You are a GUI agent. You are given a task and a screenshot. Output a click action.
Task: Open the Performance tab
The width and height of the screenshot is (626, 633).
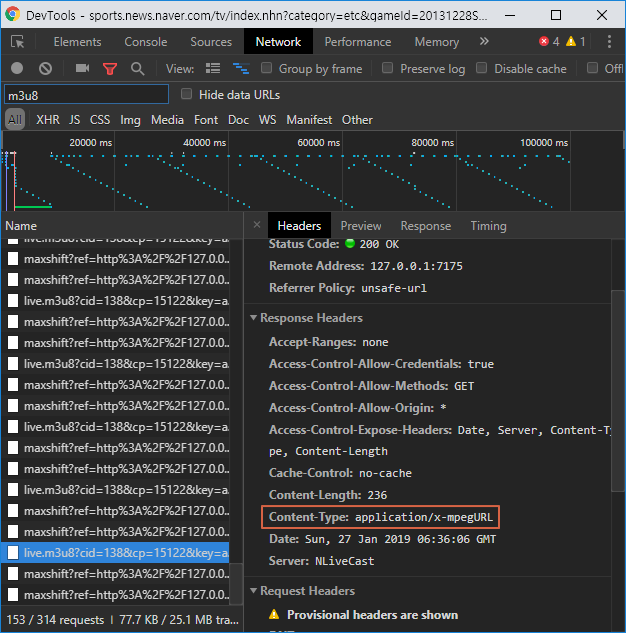(358, 42)
